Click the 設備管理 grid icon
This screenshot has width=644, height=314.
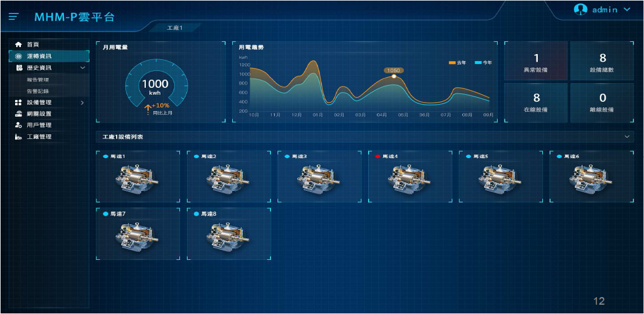(x=19, y=102)
